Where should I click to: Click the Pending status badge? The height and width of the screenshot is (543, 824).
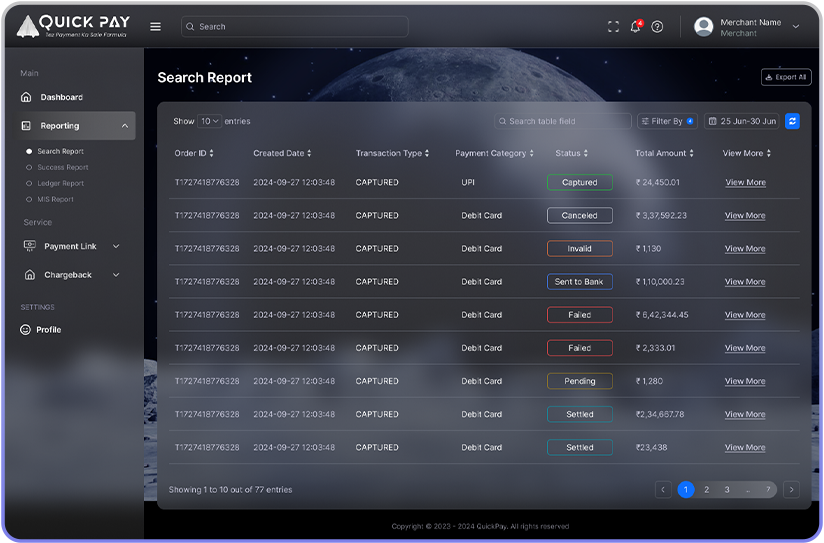(580, 381)
